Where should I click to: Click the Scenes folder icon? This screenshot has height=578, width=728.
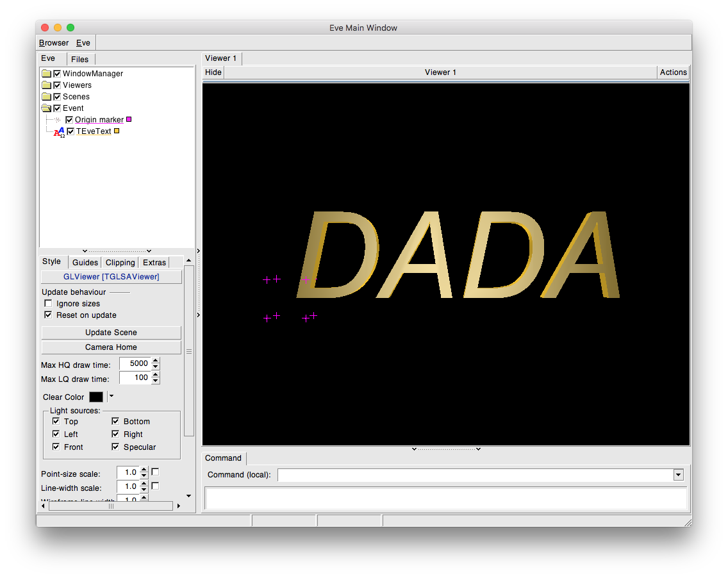(x=46, y=97)
